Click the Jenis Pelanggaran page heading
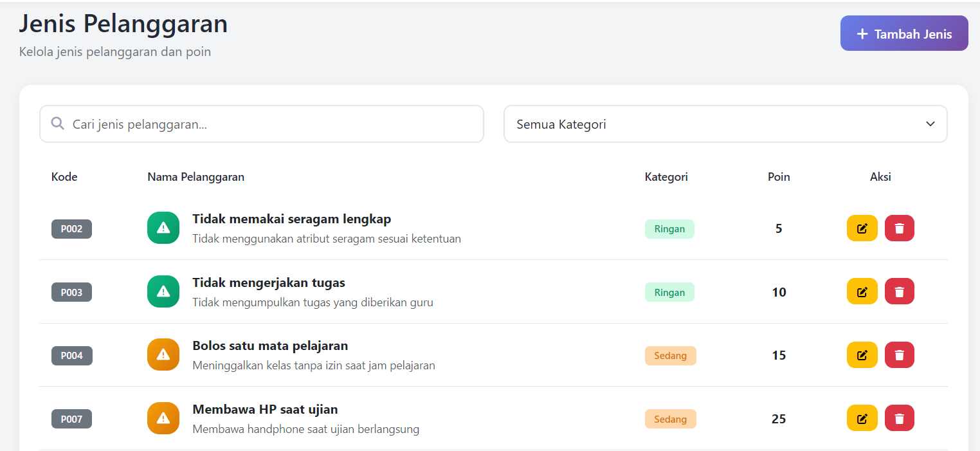This screenshot has height=451, width=980. click(123, 24)
